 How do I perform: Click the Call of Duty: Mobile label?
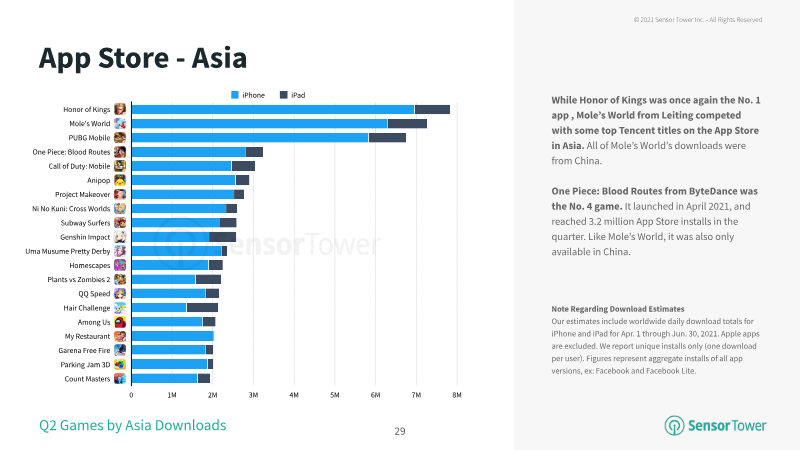click(79, 166)
